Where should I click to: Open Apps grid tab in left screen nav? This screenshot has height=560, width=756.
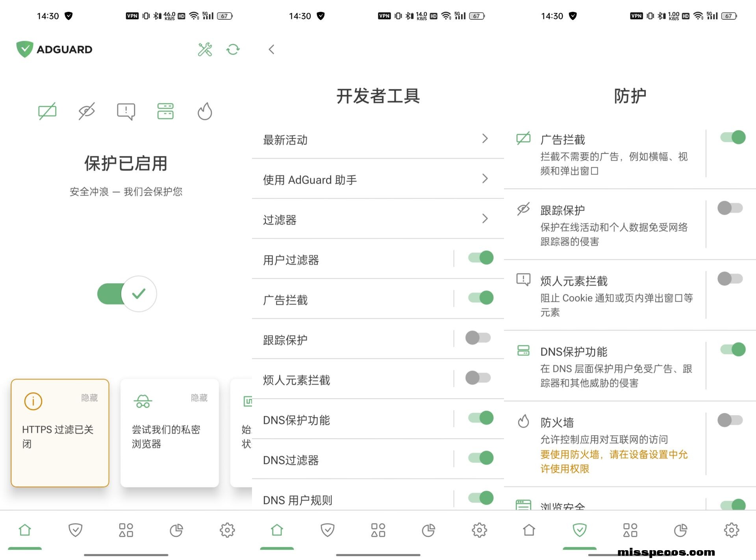(x=126, y=530)
